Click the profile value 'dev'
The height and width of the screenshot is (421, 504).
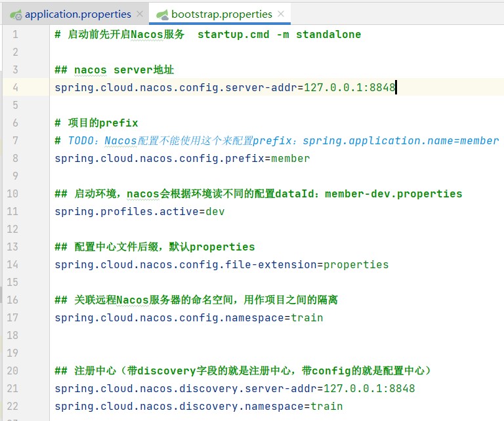pos(215,211)
